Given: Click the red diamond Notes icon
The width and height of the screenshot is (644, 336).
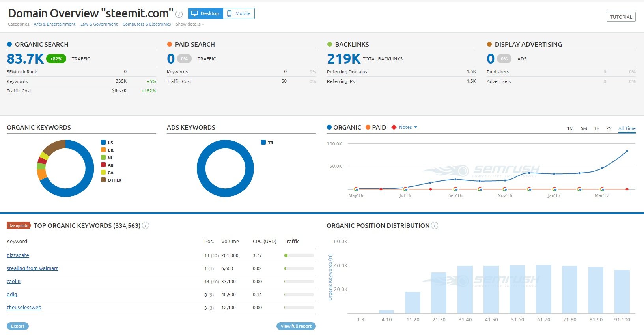Looking at the screenshot, I should [394, 127].
